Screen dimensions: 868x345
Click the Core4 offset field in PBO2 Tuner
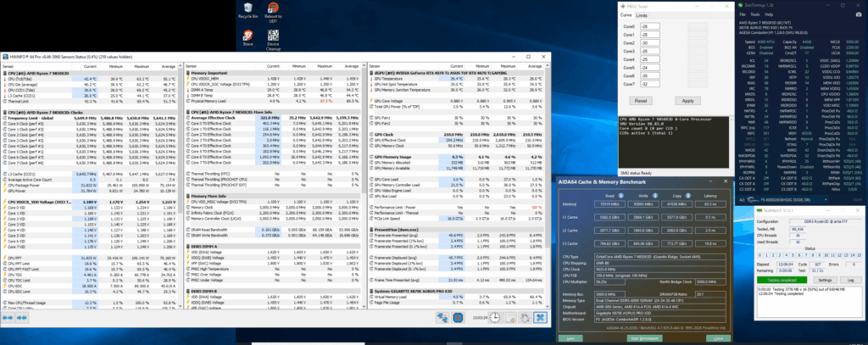coord(652,59)
